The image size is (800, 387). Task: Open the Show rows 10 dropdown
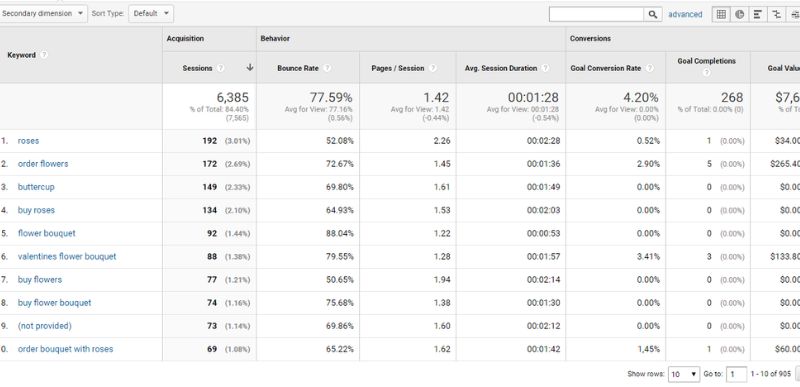pos(684,374)
